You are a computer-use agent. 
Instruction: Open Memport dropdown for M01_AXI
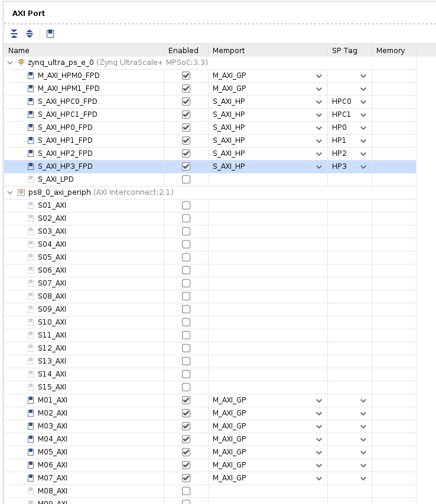point(319,401)
